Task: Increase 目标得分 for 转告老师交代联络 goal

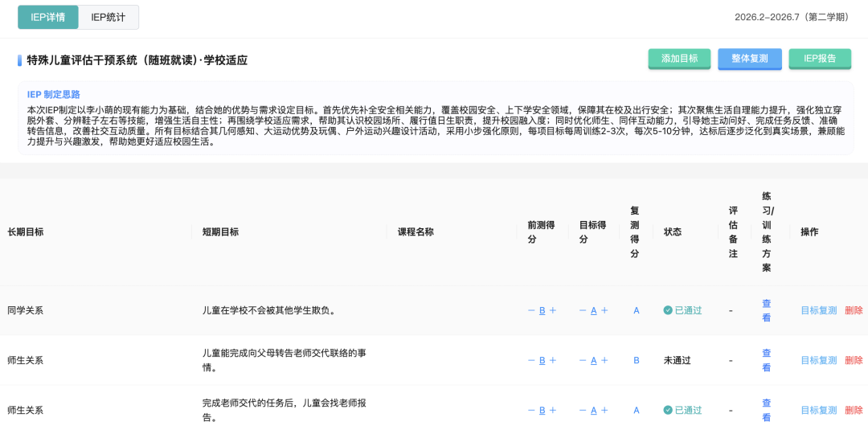Action: point(604,360)
